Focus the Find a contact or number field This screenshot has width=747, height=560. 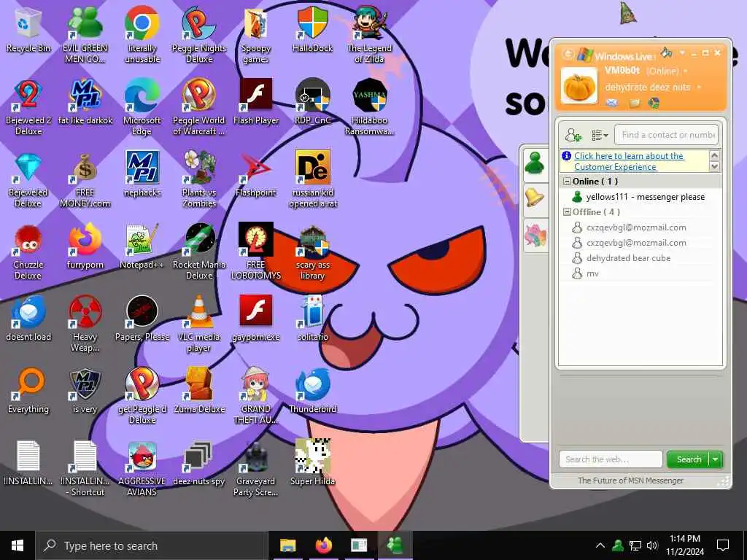tap(667, 135)
